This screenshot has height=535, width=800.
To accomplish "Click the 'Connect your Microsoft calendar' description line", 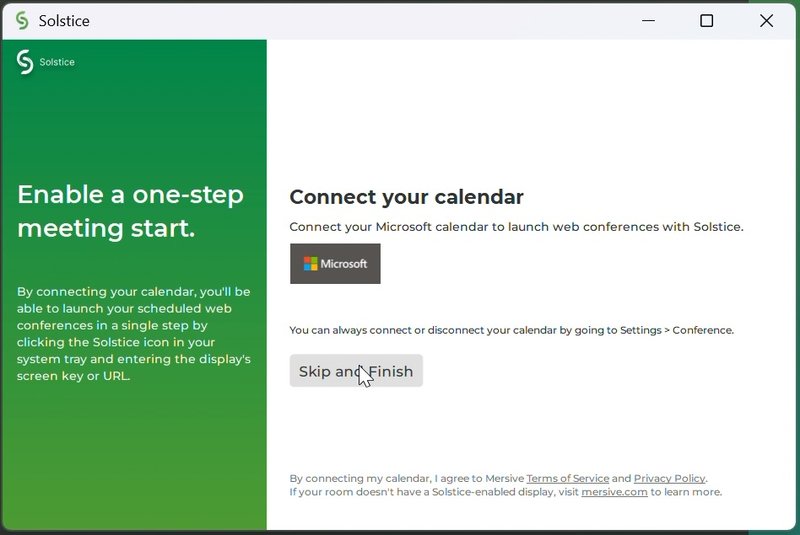I will [516, 227].
